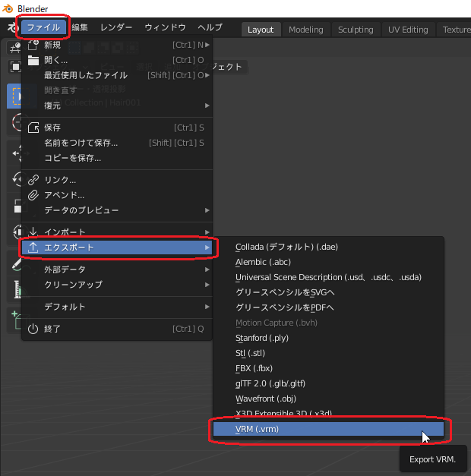Viewport: 471px width, 476px height.
Task: Switch to the Layout workspace tab
Action: click(x=261, y=30)
